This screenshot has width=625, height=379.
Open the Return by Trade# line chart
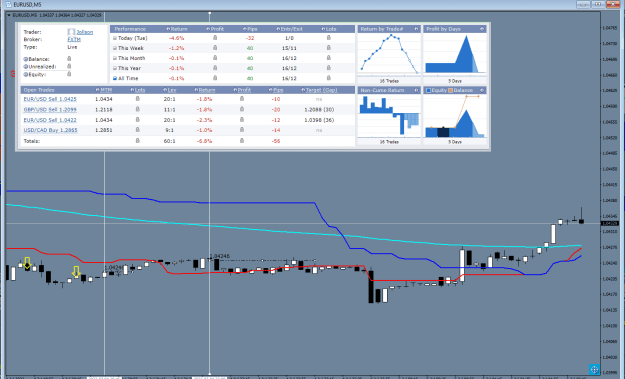coord(389,55)
